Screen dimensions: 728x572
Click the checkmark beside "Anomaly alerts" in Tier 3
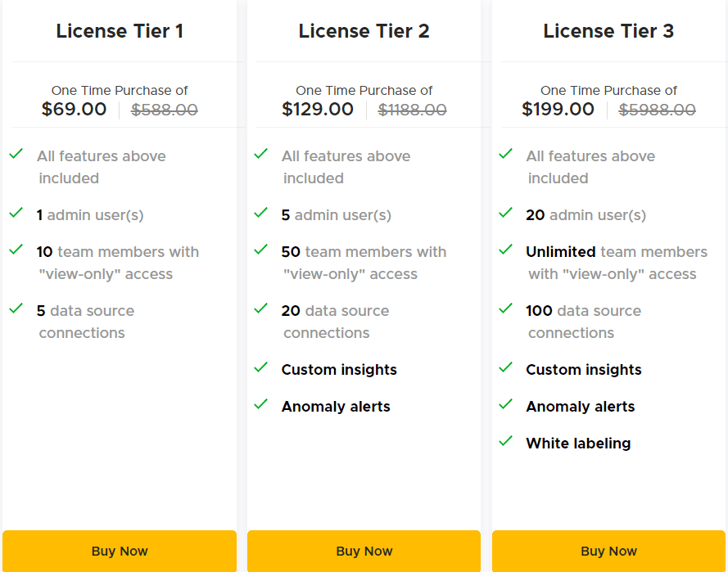coord(505,407)
